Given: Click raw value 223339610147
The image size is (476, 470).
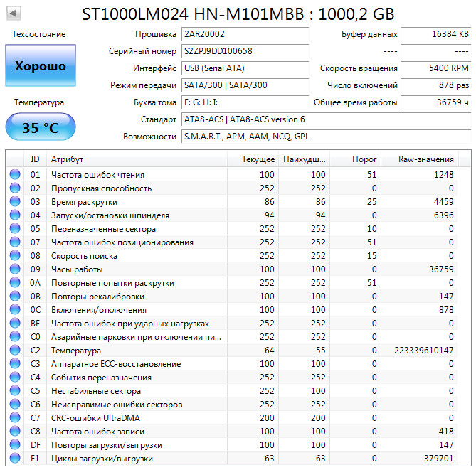Looking at the screenshot, I should pyautogui.click(x=424, y=350).
